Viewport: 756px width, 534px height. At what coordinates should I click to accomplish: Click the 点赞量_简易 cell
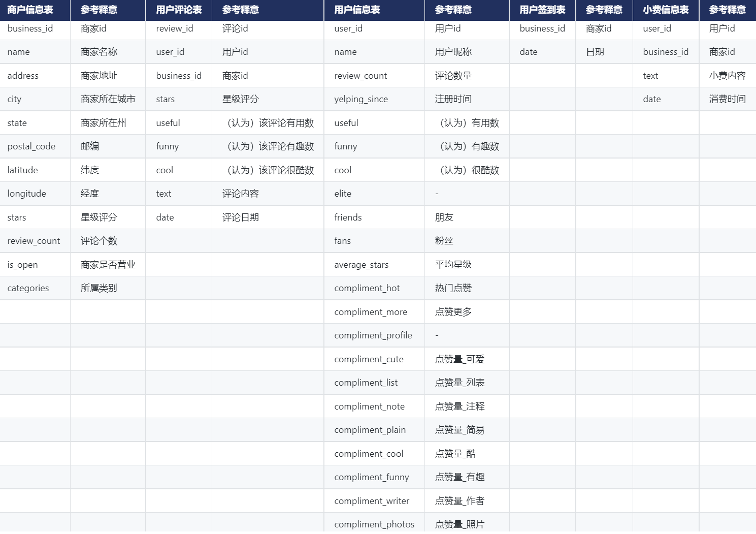(x=467, y=430)
